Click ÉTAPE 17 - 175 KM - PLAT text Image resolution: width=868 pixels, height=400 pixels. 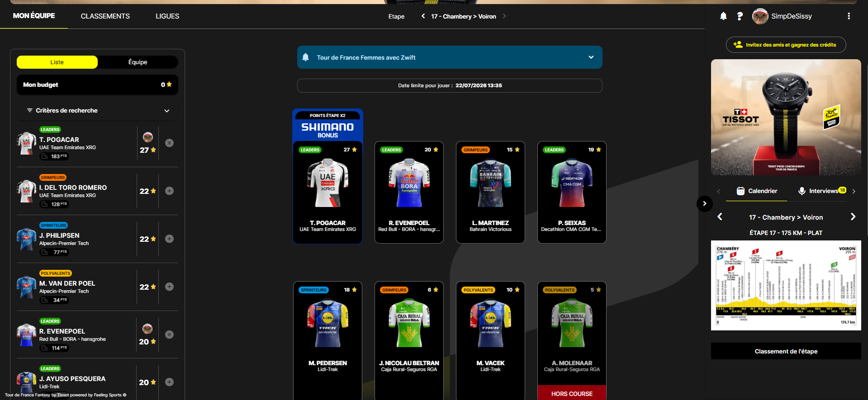tap(786, 233)
